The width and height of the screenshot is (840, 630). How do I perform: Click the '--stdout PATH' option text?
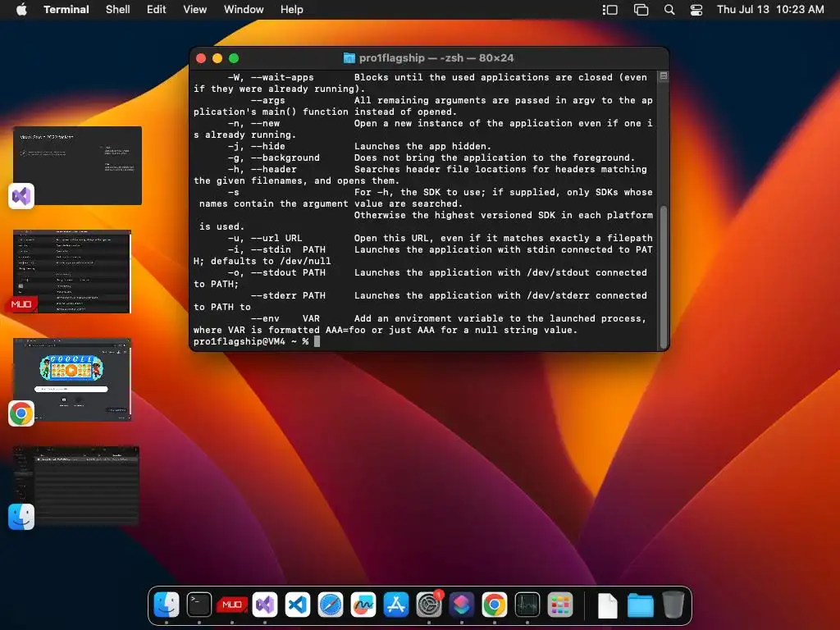point(288,272)
